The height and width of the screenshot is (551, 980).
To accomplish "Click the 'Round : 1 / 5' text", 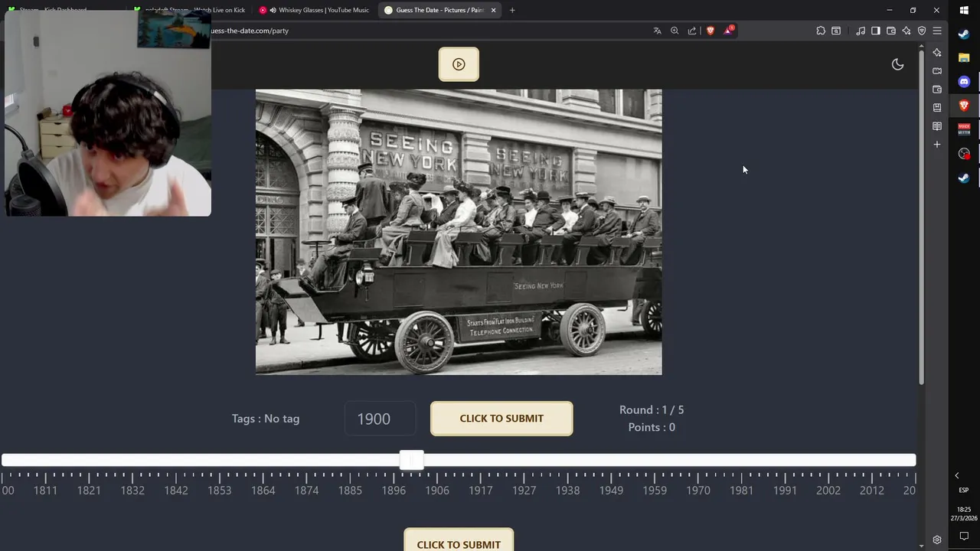I will [652, 410].
